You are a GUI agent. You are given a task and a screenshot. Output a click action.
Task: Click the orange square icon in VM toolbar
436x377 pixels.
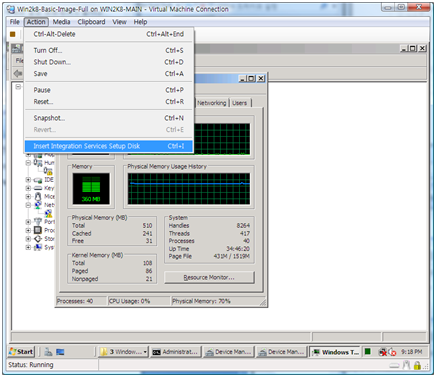click(13, 34)
